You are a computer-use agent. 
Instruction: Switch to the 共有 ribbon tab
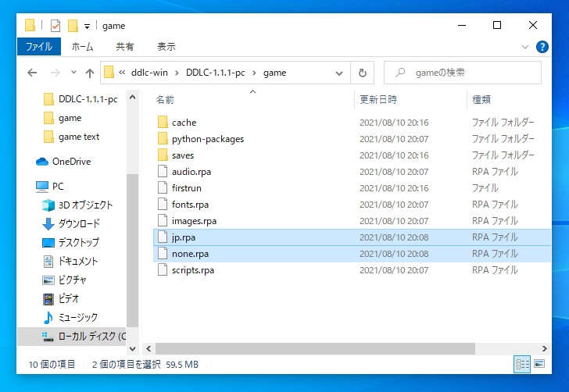tap(125, 46)
